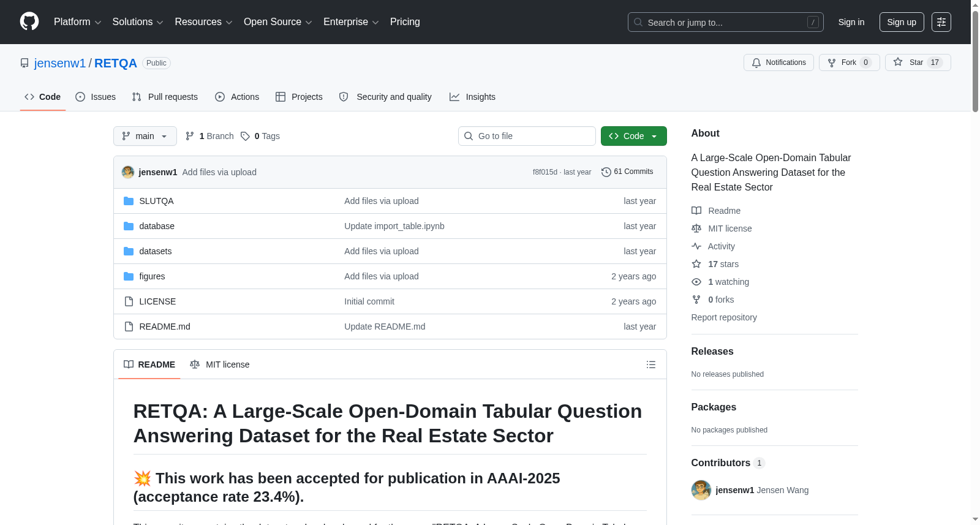Click the GitHub logo icon
The width and height of the screenshot is (980, 525).
(29, 21)
